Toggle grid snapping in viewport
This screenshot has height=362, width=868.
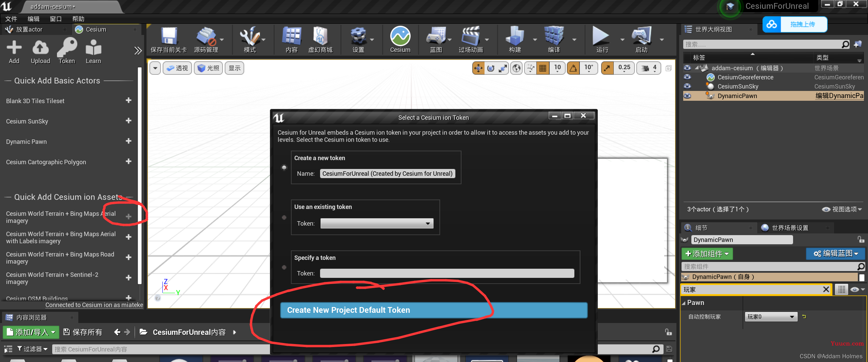[x=543, y=68]
